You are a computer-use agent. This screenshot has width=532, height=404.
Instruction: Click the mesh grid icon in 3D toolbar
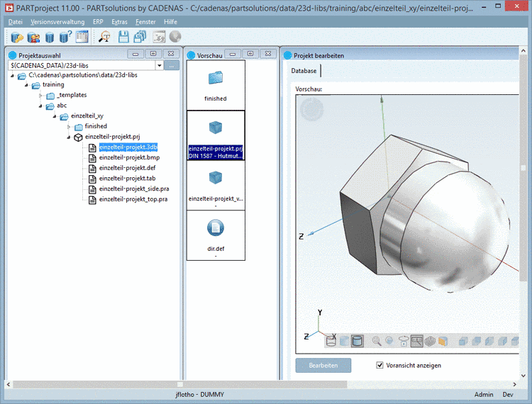click(x=430, y=341)
